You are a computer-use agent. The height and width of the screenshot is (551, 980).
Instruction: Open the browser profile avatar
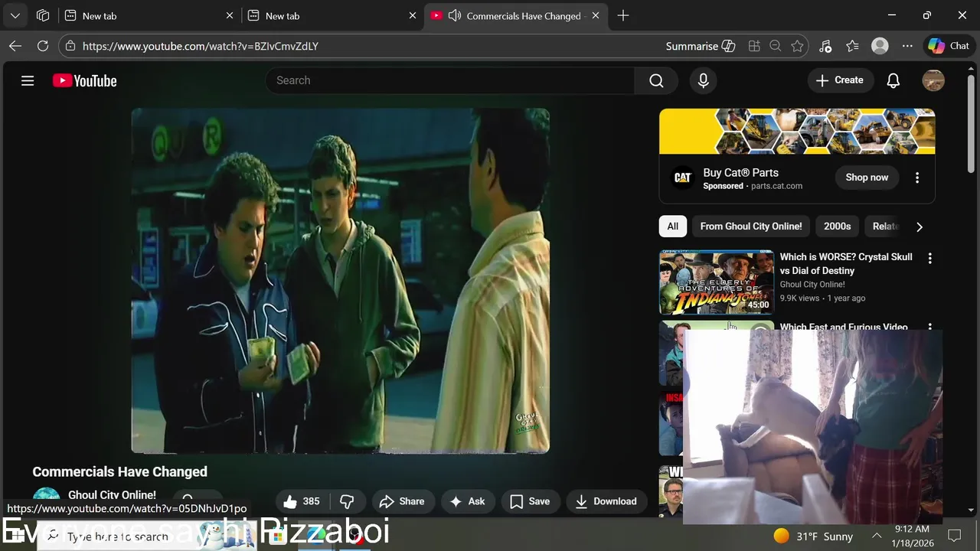coord(880,46)
